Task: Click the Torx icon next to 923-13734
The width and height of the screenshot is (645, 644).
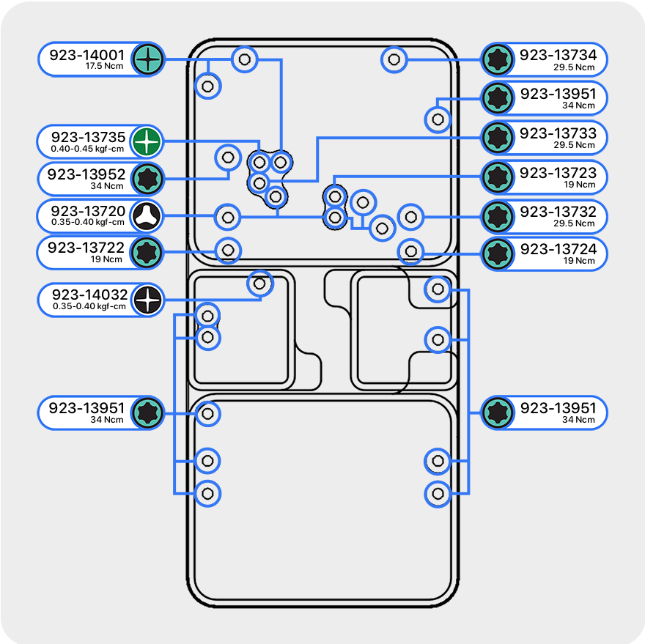Action: 498,59
